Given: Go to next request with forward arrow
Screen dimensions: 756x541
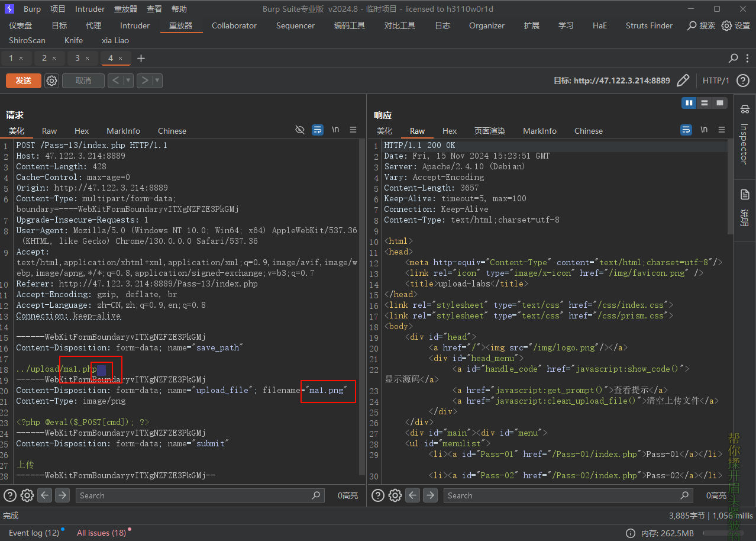Looking at the screenshot, I should coord(145,80).
